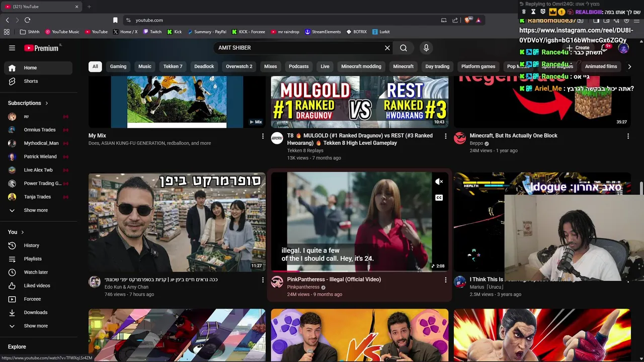The width and height of the screenshot is (644, 362).
Task: Open the Mythodical_Man subscription
Action: point(38,143)
